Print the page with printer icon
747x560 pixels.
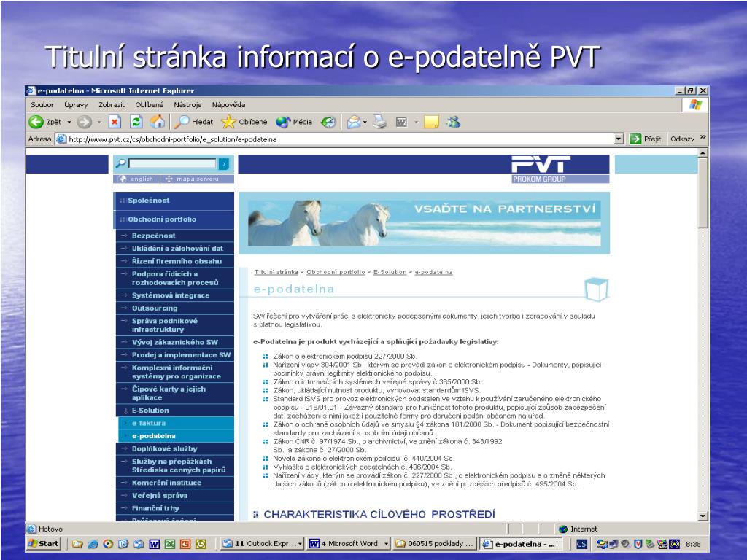tap(380, 122)
